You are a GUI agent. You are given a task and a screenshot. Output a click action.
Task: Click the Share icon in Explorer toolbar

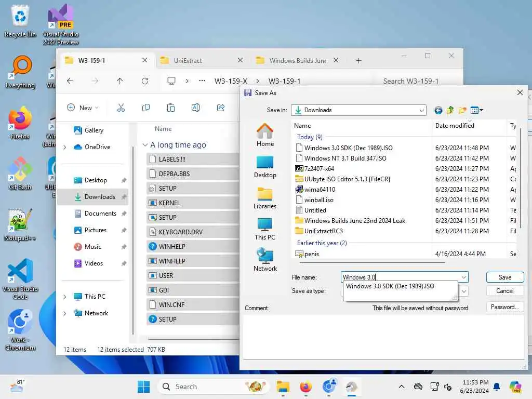220,108
